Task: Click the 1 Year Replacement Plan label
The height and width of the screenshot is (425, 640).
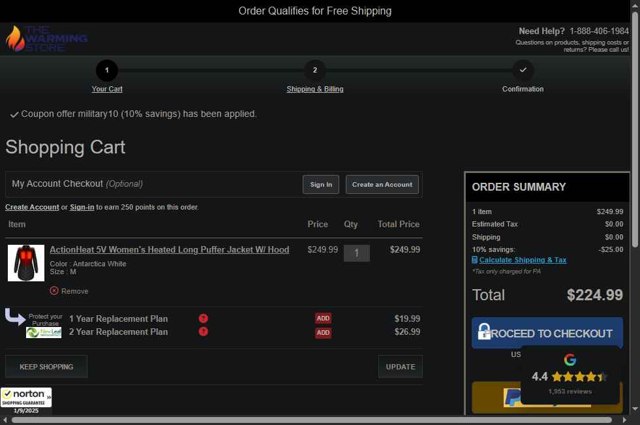Action: (118, 318)
